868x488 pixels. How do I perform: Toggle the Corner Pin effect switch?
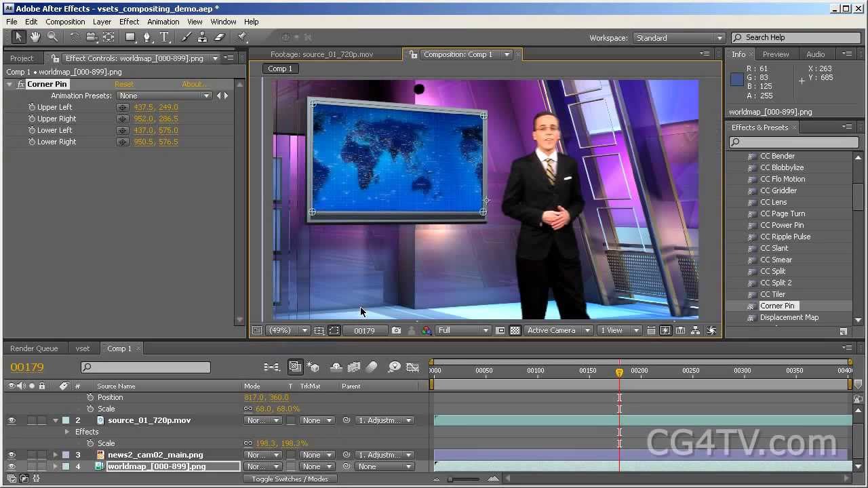[x=20, y=84]
